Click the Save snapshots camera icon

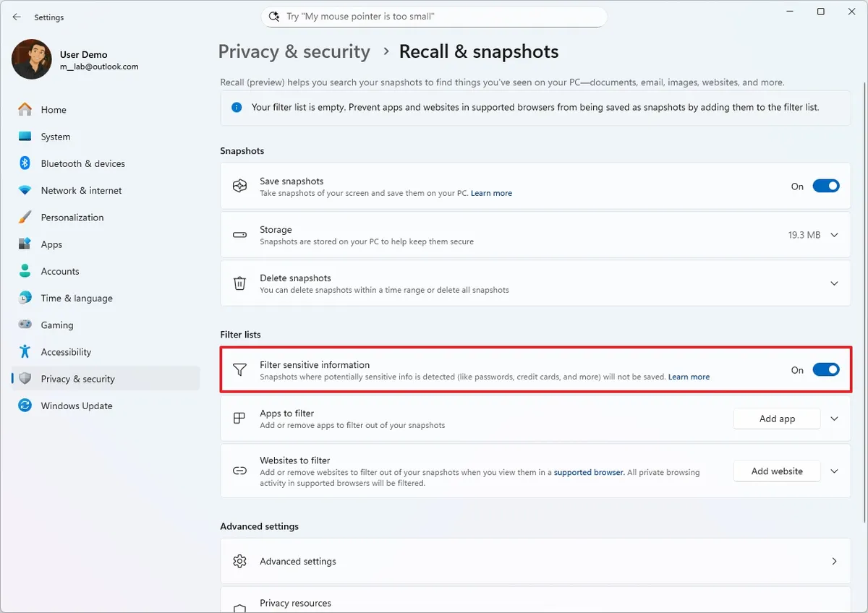239,186
